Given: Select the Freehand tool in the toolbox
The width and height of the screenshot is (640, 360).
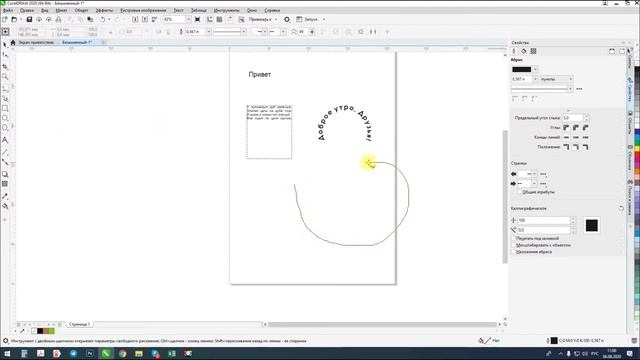Looking at the screenshot, I should click(5, 89).
